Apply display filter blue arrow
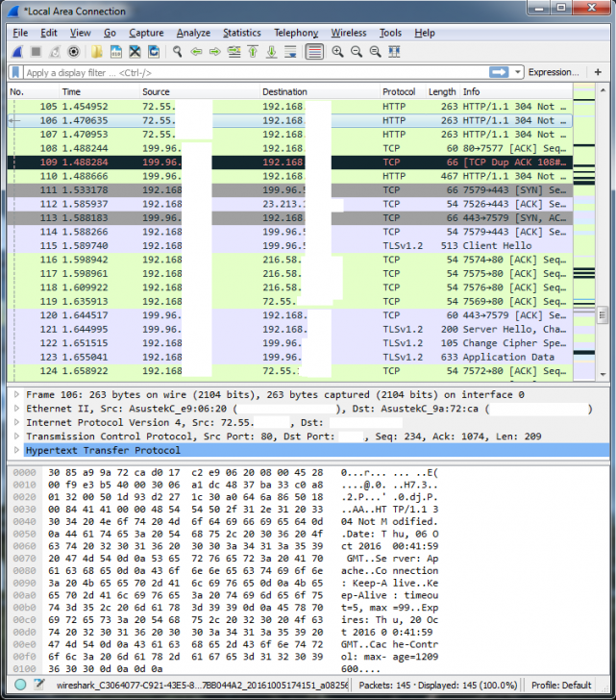 tap(499, 72)
